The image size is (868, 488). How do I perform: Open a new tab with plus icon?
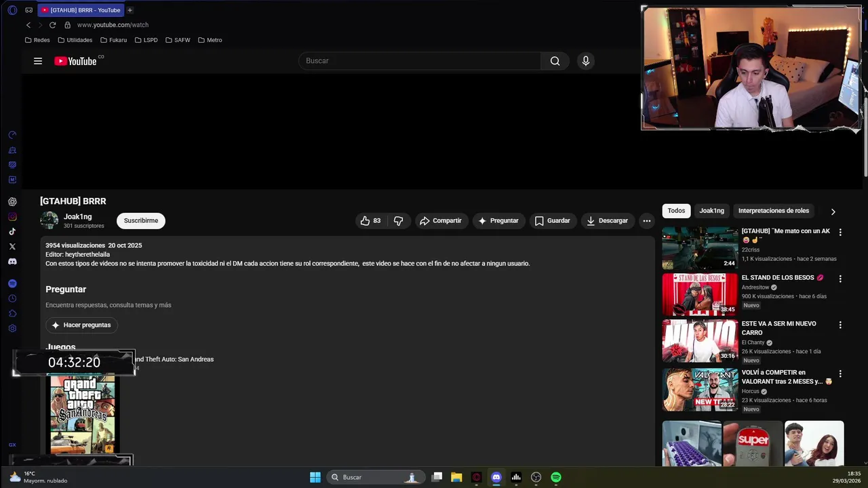coord(130,10)
